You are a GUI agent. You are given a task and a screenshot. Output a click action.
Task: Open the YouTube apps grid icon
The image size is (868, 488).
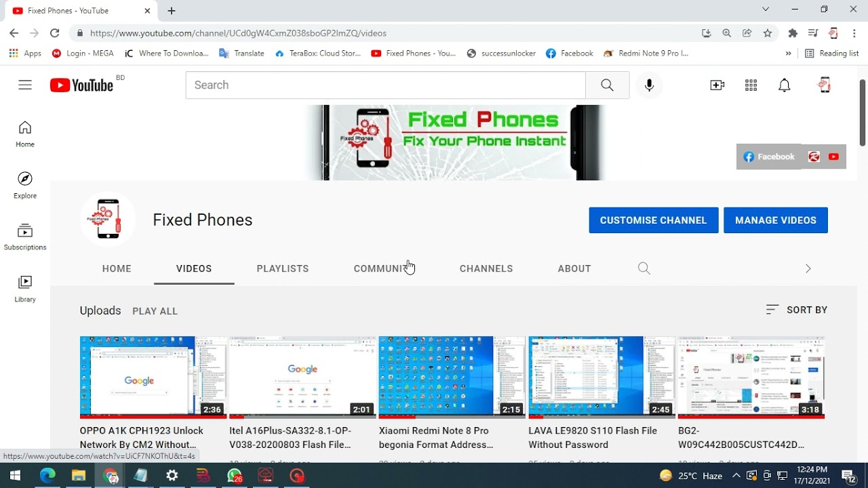[751, 85]
